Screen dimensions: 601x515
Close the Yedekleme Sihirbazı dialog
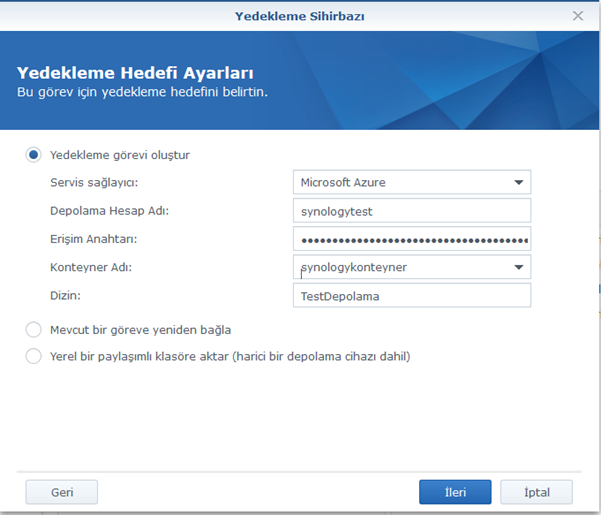coord(578,16)
